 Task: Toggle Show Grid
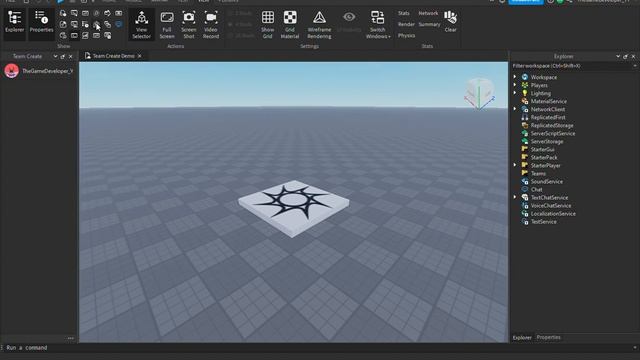click(x=268, y=25)
